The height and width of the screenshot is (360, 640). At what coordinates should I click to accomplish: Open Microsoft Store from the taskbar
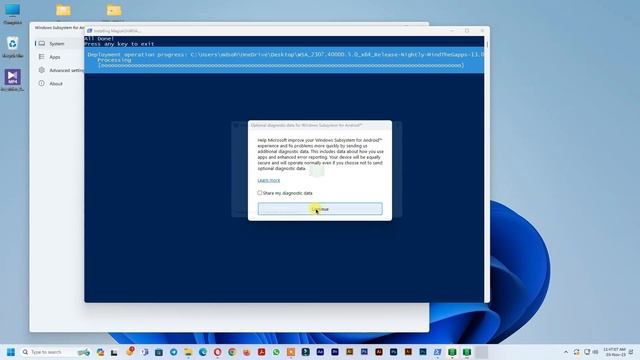159,352
